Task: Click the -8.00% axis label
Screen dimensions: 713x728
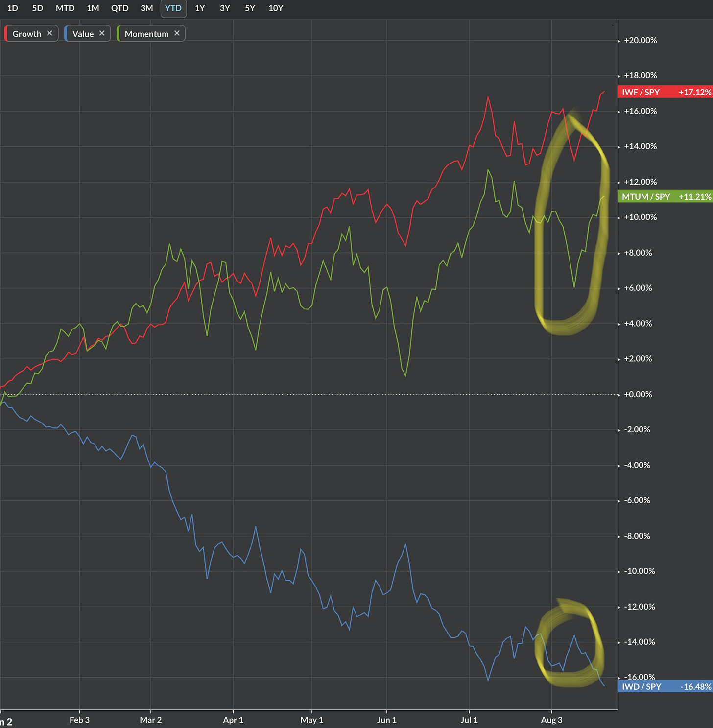Action: click(x=637, y=536)
